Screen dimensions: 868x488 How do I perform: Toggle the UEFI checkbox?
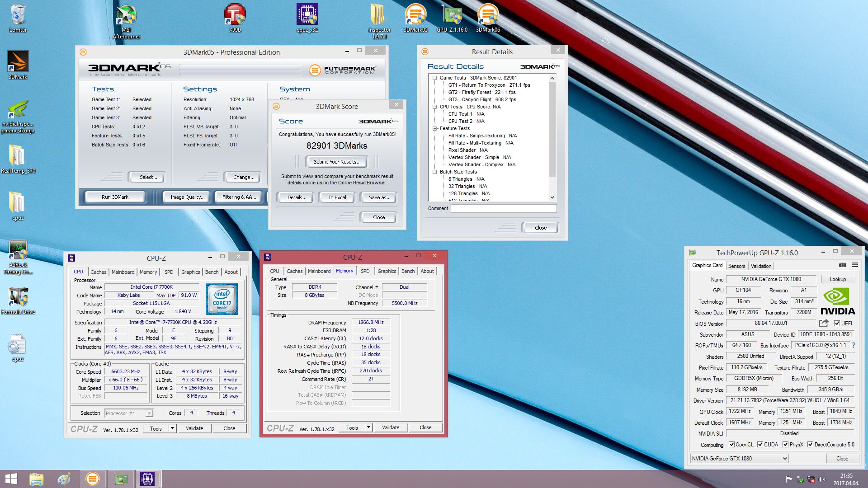click(837, 324)
